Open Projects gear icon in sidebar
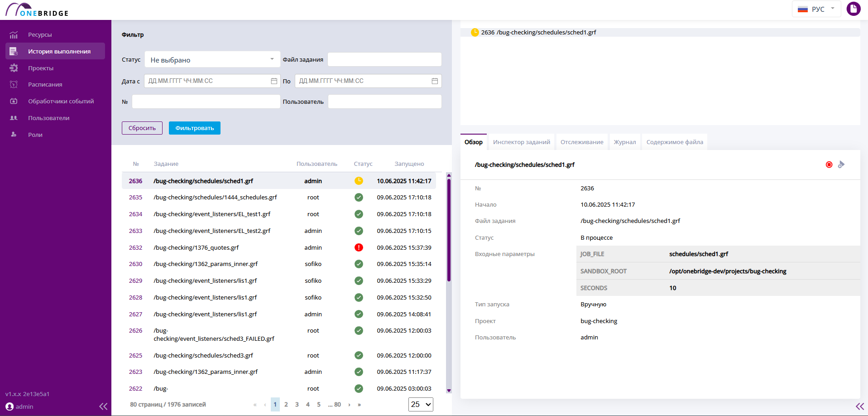The height and width of the screenshot is (416, 868). (14, 68)
